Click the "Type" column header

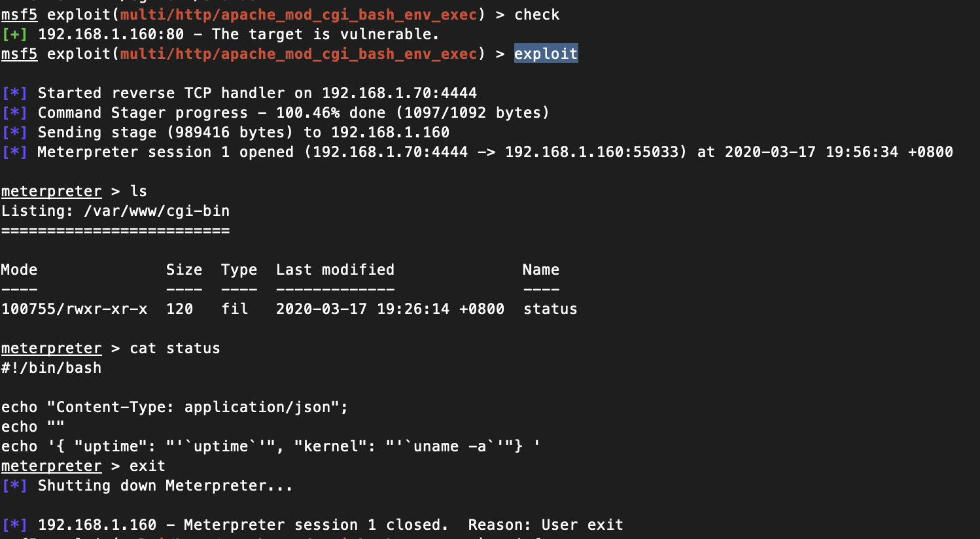(239, 269)
